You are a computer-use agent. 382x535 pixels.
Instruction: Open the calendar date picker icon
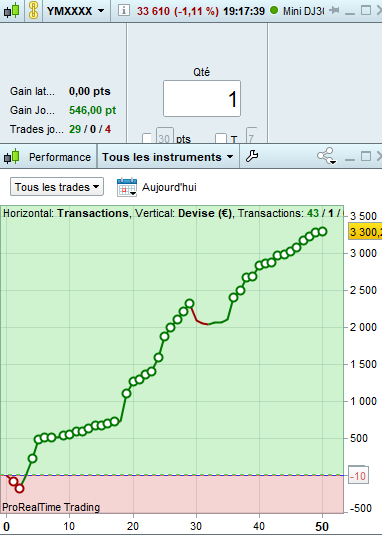point(127,187)
